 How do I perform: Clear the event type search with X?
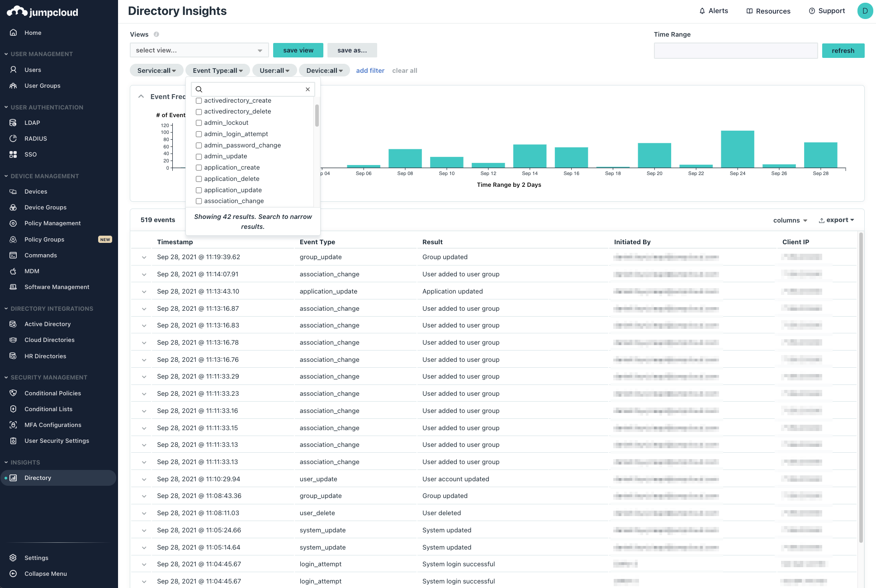pos(308,89)
